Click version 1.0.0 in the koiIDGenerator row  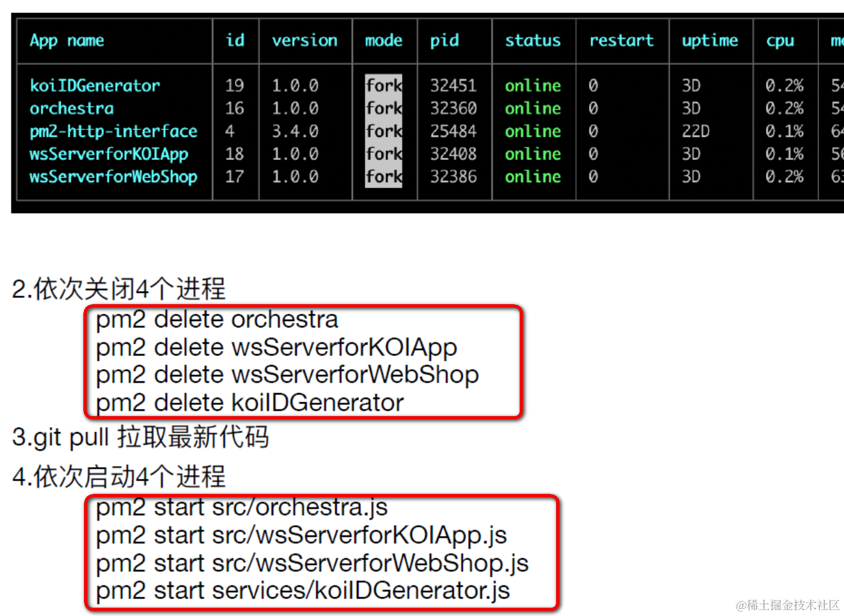pos(295,86)
